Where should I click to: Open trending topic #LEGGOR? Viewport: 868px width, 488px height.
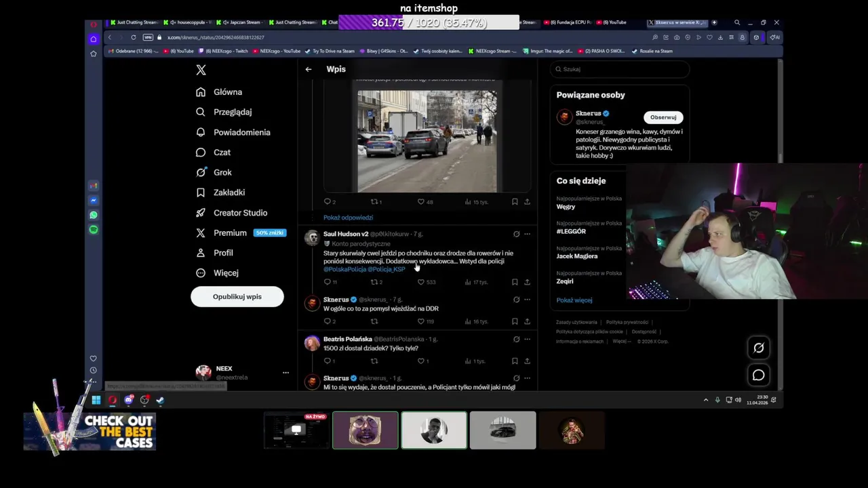pyautogui.click(x=571, y=231)
